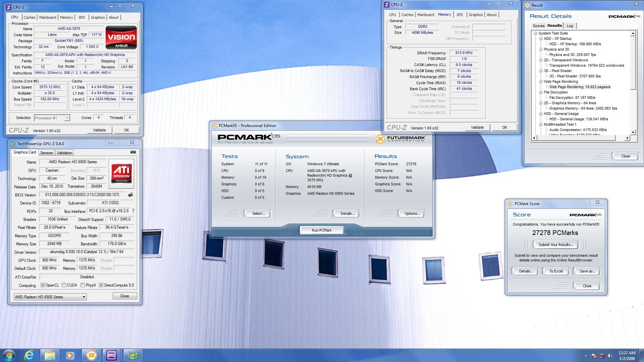
Task: Open Caches tab in the CPU-Z processor window
Action: tap(29, 17)
